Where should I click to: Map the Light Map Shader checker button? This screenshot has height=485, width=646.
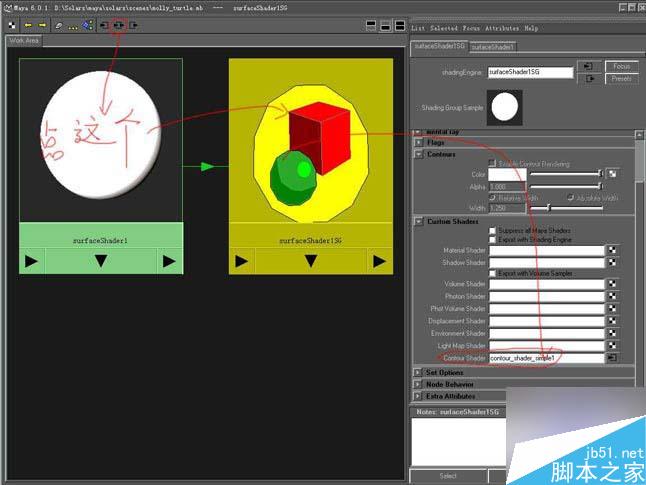613,345
